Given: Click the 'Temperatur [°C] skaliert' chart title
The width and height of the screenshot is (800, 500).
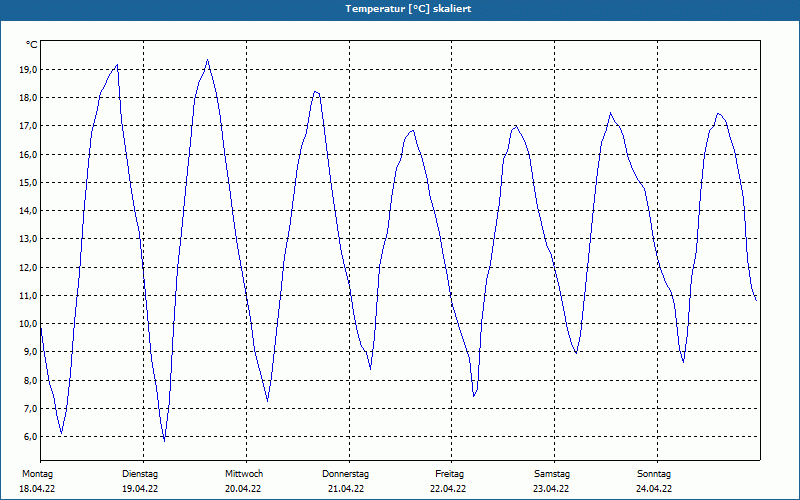Looking at the screenshot, I should point(408,9).
